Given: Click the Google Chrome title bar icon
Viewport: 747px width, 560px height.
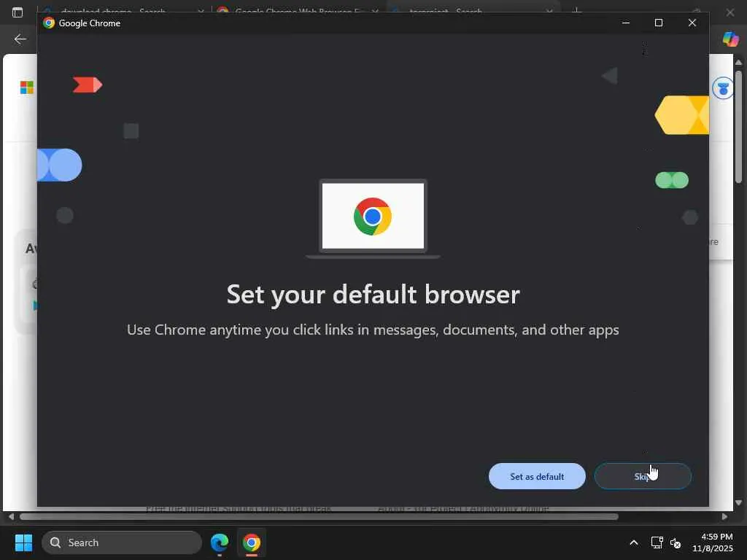Looking at the screenshot, I should tap(49, 23).
